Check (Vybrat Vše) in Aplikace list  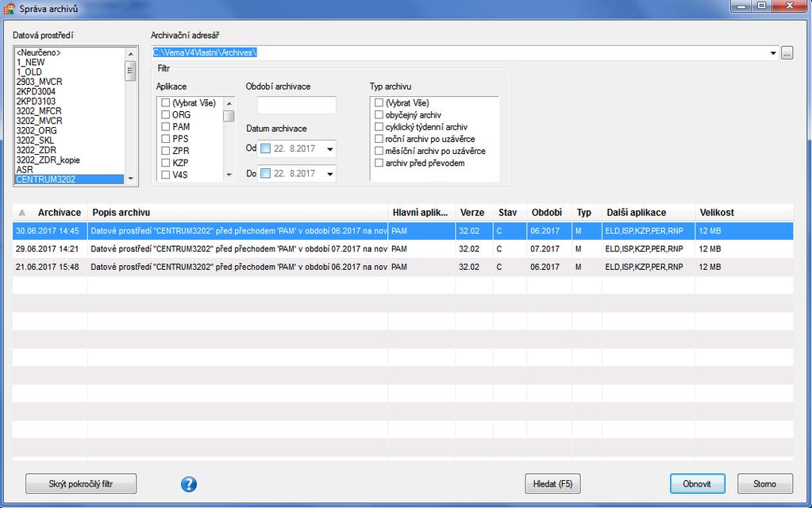(x=166, y=103)
